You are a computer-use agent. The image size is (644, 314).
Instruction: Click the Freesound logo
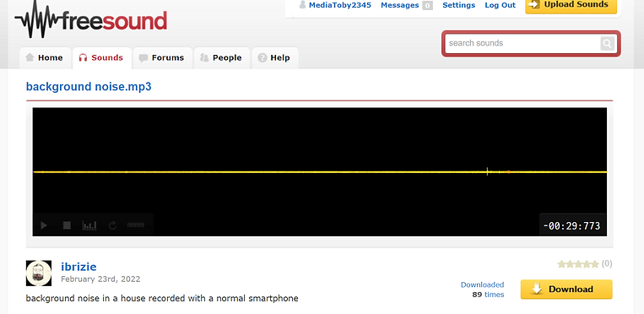[x=91, y=19]
